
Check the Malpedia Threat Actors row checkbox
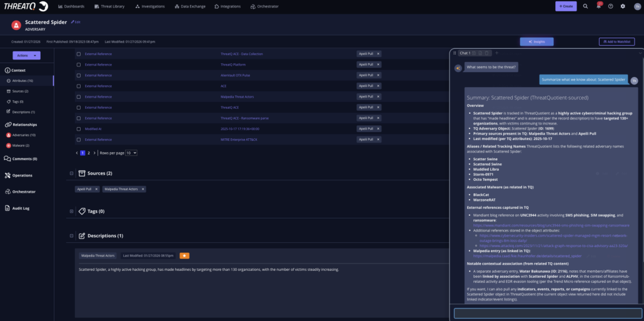[x=78, y=96]
